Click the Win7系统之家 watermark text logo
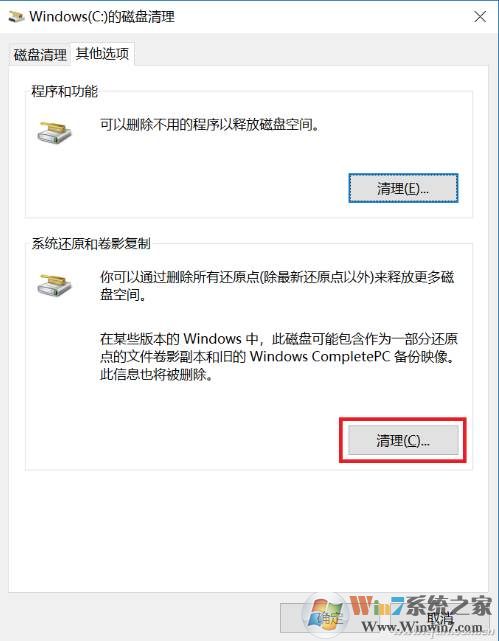Screen dimensions: 499x641 click(x=421, y=607)
